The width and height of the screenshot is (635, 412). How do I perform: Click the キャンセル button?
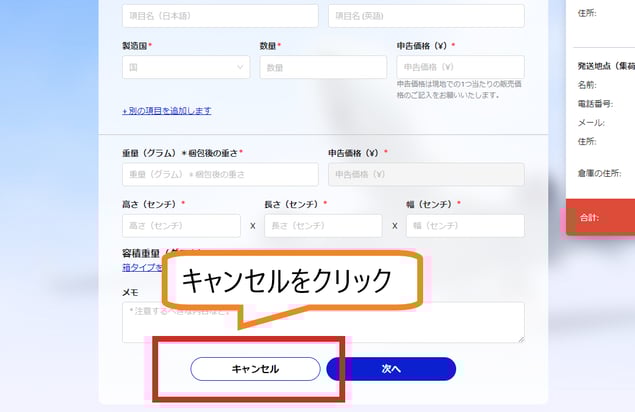(255, 369)
